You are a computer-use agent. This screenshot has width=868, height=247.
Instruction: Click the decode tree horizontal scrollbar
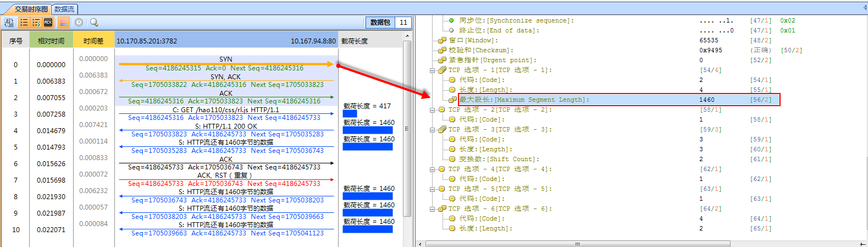pos(577,244)
